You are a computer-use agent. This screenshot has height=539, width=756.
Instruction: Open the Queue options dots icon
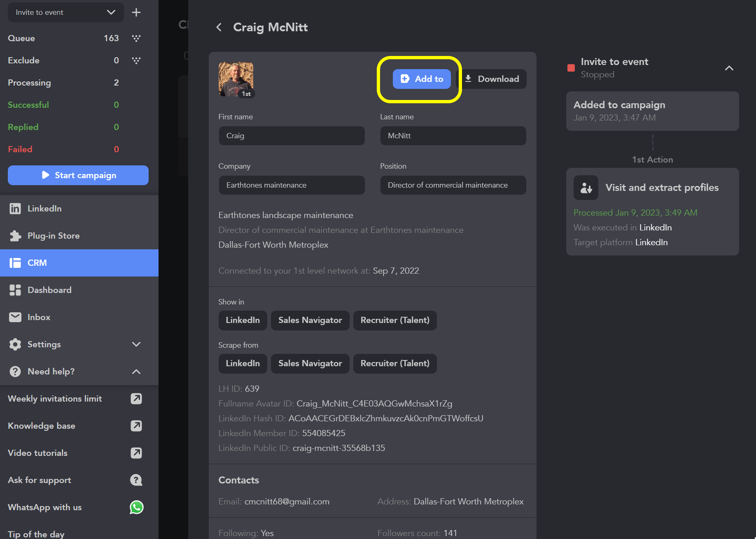click(x=136, y=38)
